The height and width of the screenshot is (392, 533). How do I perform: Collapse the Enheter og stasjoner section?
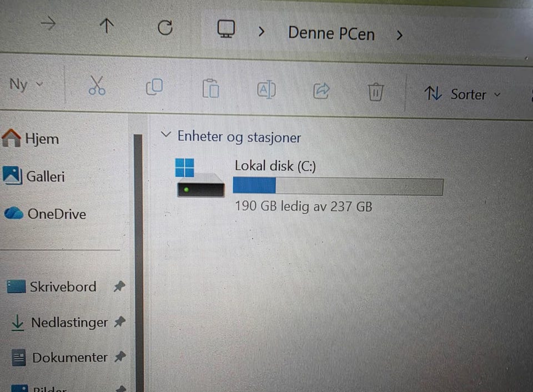click(165, 134)
